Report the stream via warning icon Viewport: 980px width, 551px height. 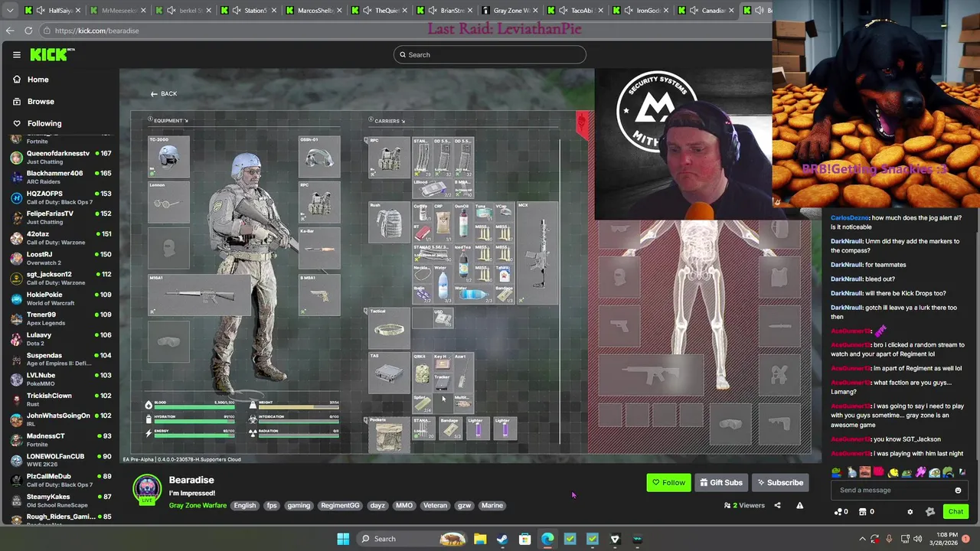799,505
